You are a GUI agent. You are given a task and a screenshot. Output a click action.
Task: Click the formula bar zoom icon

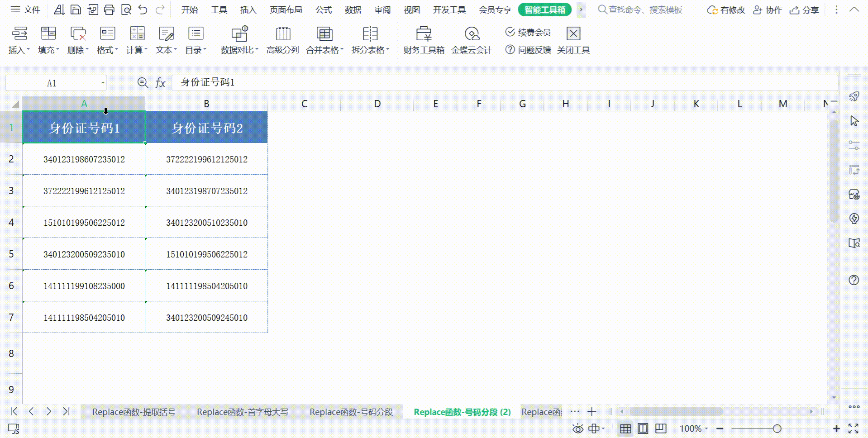pyautogui.click(x=143, y=82)
